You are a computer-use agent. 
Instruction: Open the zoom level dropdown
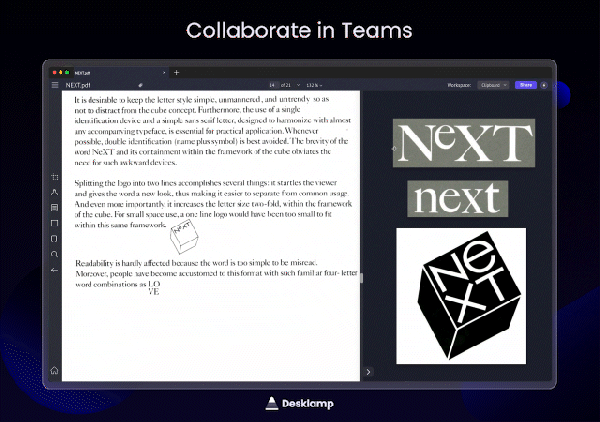coord(314,85)
